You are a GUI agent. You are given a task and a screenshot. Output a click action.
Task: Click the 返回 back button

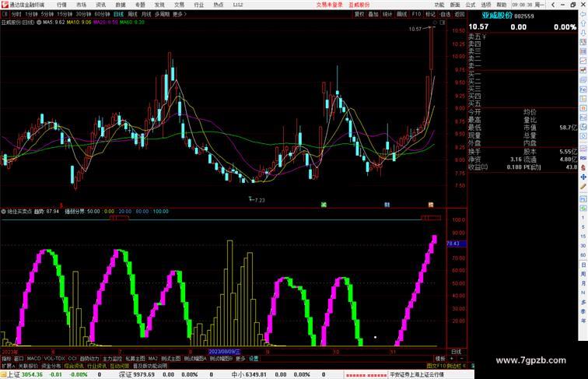pos(460,14)
